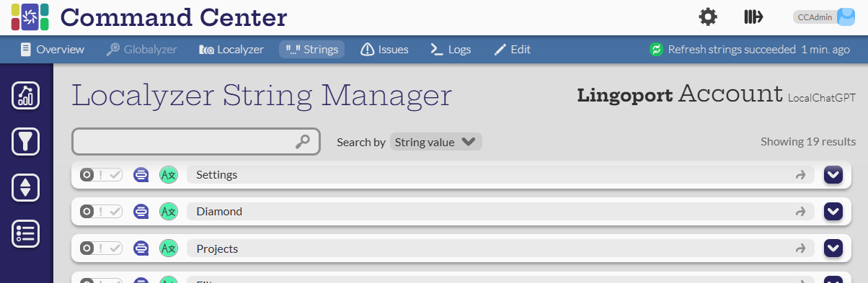Open the list view sidebar icon
Screen dimensions: 868x283
(26, 233)
